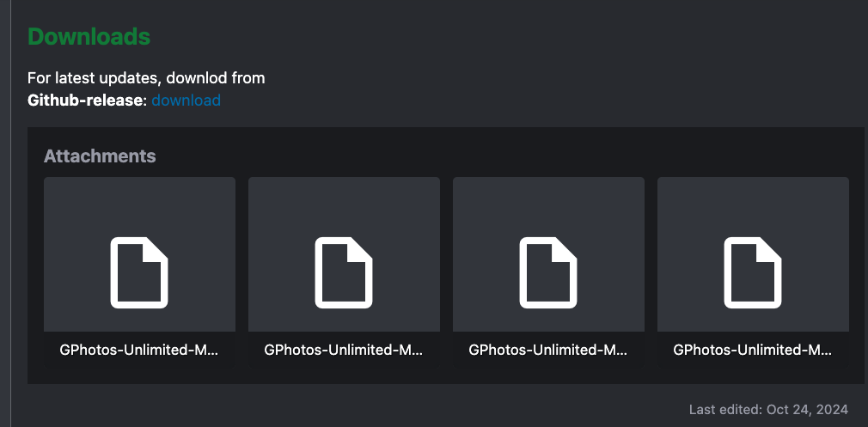
Task: Click the Last edited Oct 24, 2024 timestamp
Action: click(768, 409)
